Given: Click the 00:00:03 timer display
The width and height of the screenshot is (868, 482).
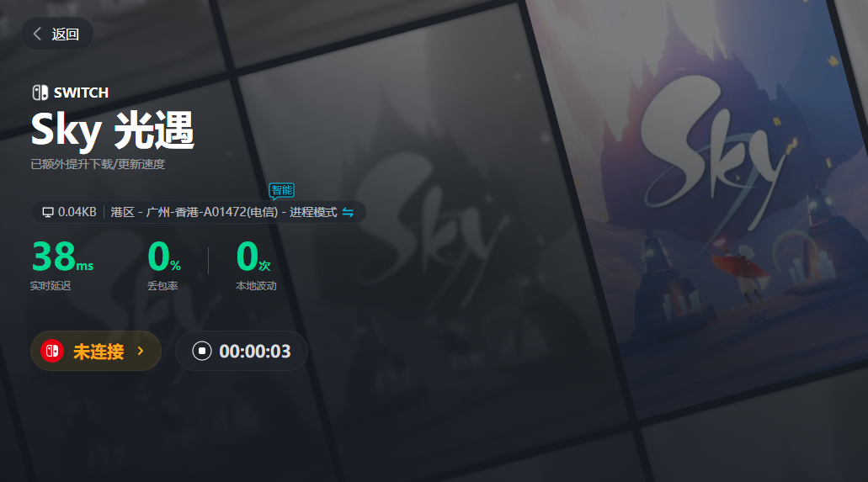Looking at the screenshot, I should click(254, 352).
